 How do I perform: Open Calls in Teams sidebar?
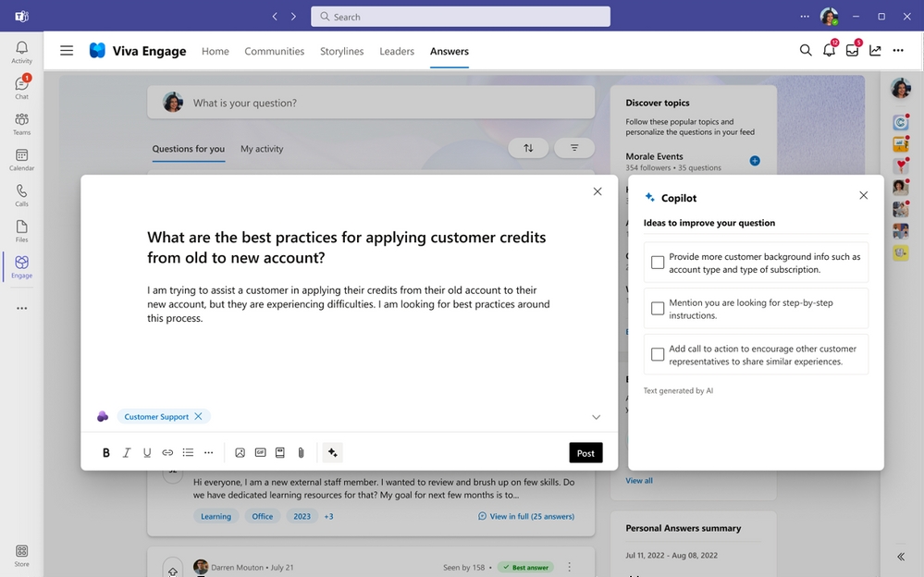22,195
